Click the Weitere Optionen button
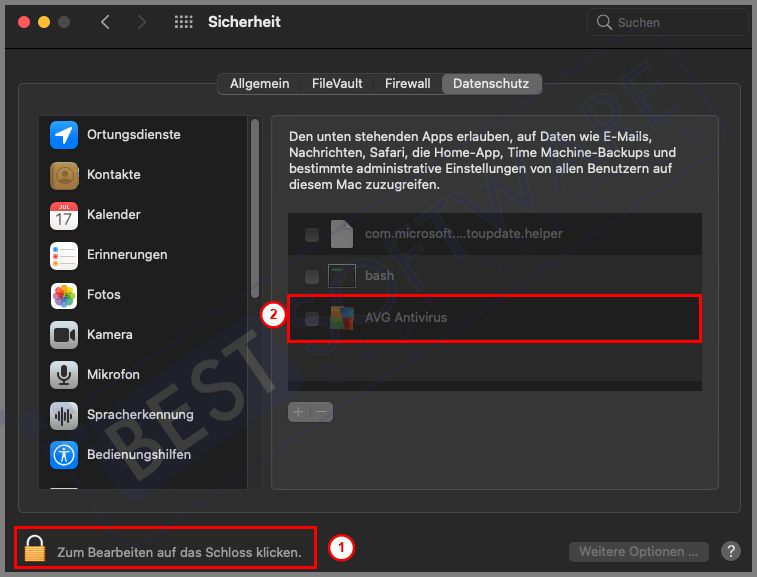The image size is (757, 577). point(638,551)
